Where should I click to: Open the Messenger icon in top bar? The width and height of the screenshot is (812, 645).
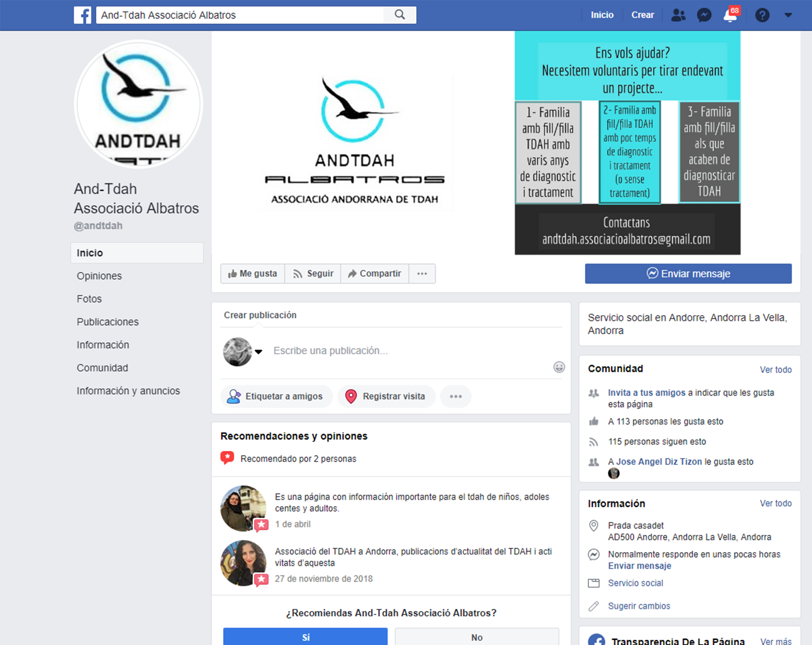[x=704, y=15]
